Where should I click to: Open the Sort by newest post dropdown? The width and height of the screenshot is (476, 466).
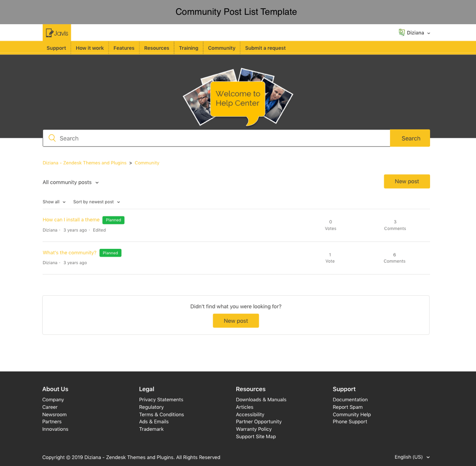tap(97, 202)
